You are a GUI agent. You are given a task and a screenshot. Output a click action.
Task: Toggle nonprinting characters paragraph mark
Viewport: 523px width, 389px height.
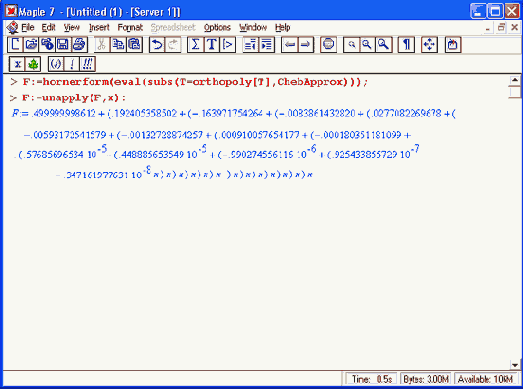406,44
